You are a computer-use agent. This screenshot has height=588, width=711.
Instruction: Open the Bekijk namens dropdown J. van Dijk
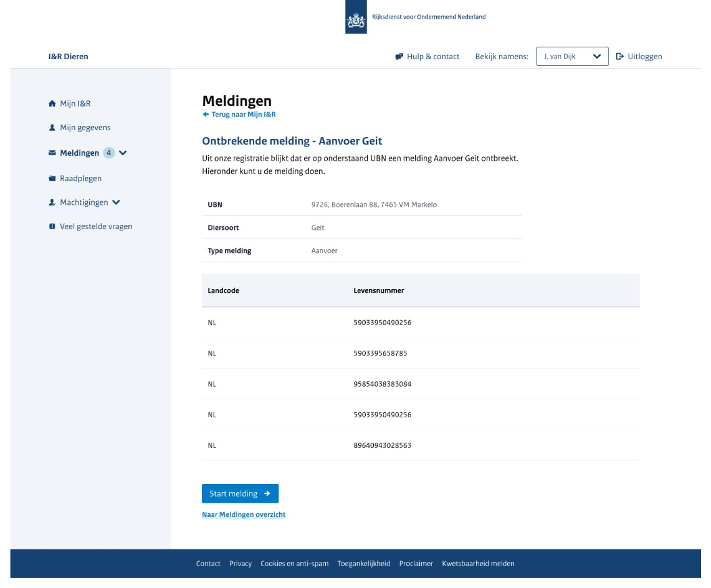[572, 56]
